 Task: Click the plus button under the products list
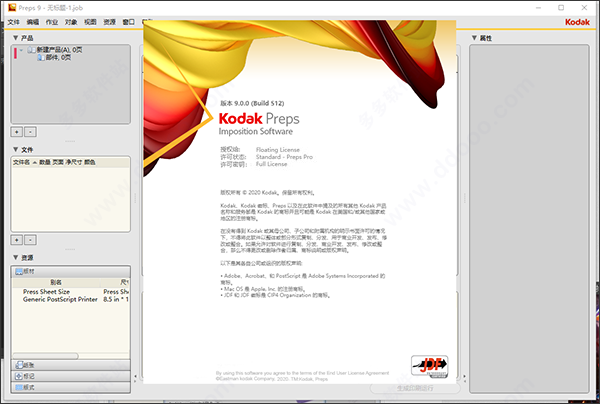16,132
